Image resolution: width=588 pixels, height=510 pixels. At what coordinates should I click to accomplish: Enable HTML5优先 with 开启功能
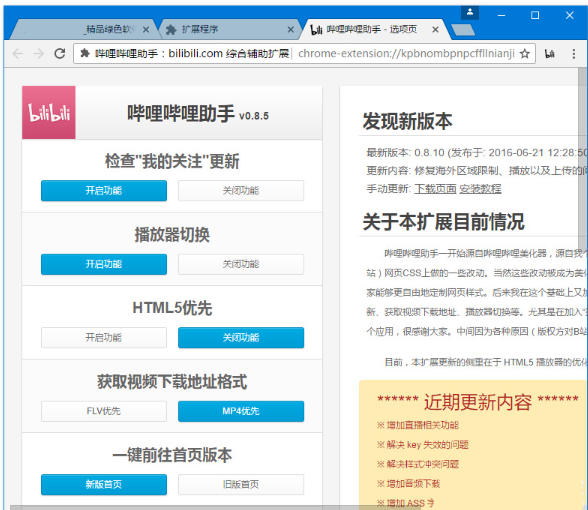click(104, 338)
